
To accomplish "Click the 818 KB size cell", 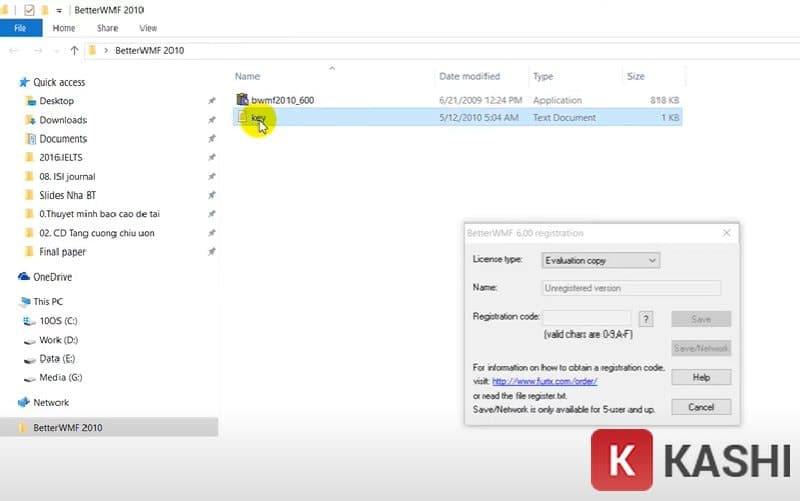I will tap(664, 101).
